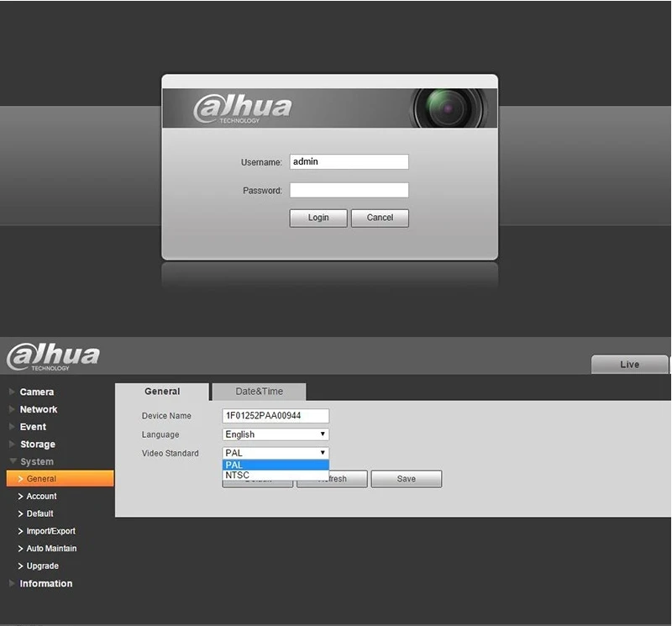
Task: Switch to the Date&Time tab
Action: 259,392
